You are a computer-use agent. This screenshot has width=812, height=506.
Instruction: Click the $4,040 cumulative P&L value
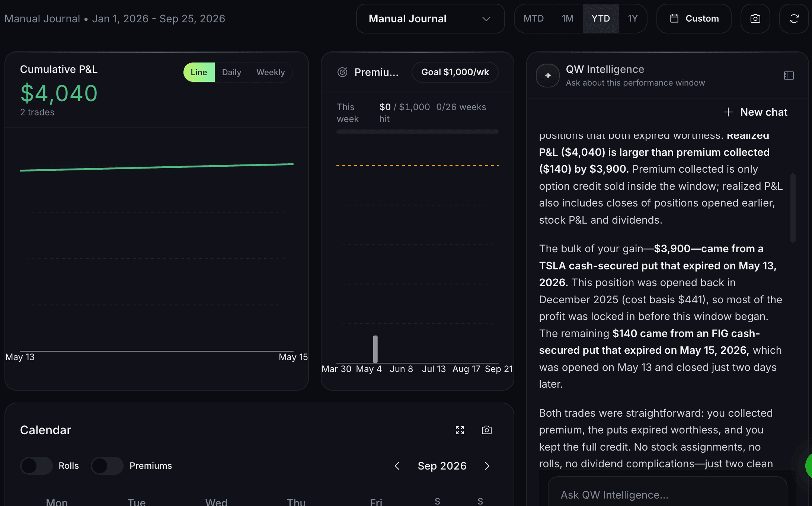coord(59,93)
